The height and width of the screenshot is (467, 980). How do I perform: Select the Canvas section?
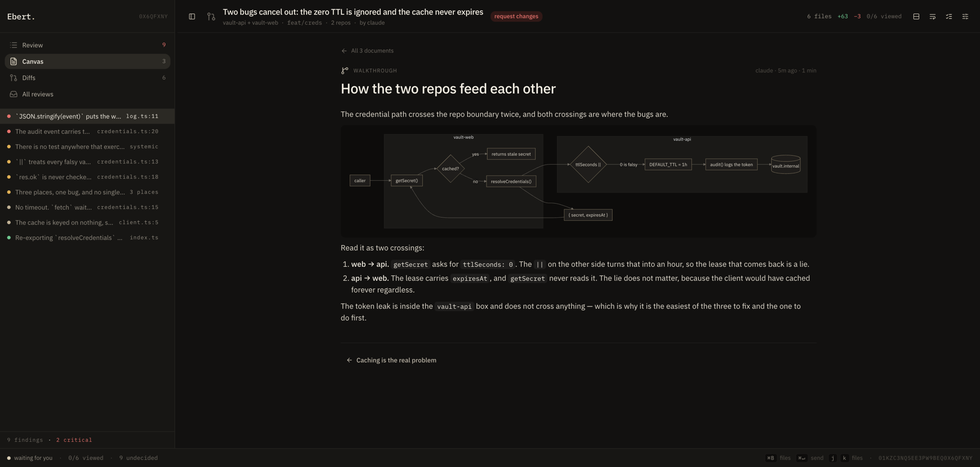point(87,61)
